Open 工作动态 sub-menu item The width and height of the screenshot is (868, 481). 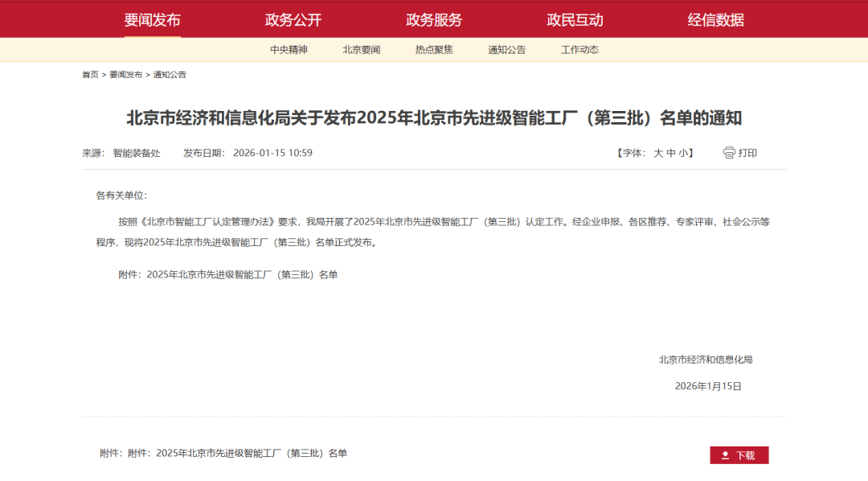579,50
